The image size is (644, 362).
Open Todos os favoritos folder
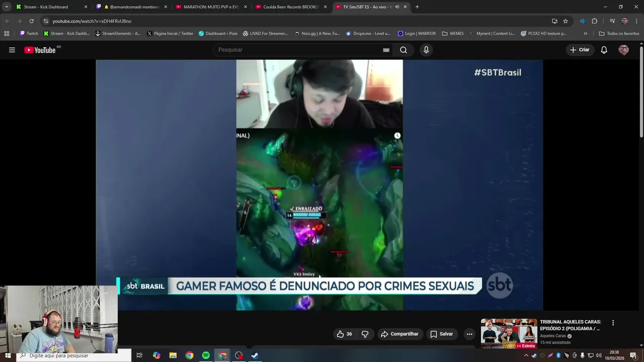pyautogui.click(x=619, y=34)
